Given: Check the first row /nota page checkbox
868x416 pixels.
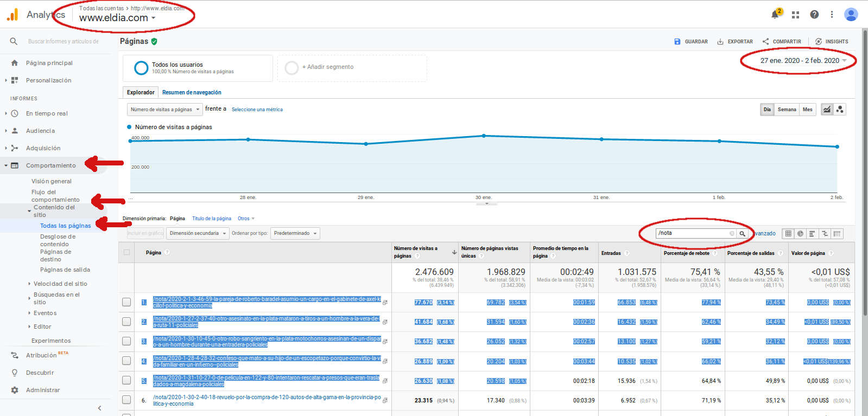Looking at the screenshot, I should pos(126,302).
